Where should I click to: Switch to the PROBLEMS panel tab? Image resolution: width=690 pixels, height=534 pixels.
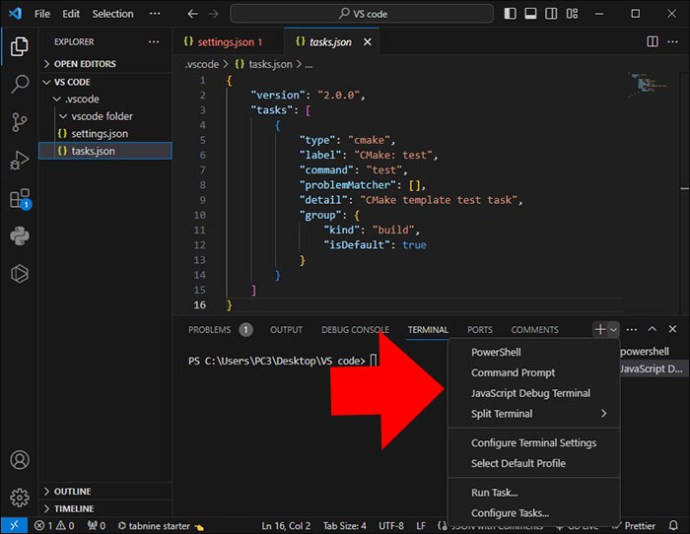click(x=209, y=330)
